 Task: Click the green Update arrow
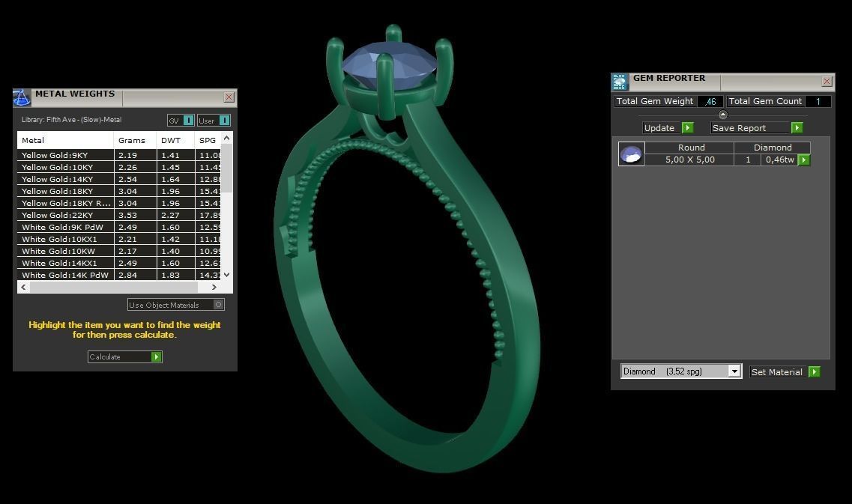pos(688,127)
